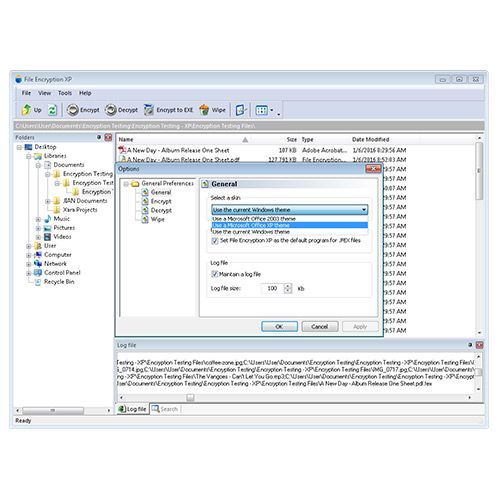Click Apply in Options dialog
The image size is (500, 500).
click(360, 327)
